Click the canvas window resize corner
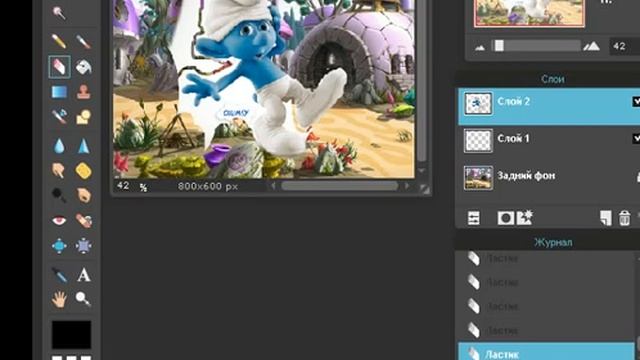The height and width of the screenshot is (360, 640). (x=424, y=188)
